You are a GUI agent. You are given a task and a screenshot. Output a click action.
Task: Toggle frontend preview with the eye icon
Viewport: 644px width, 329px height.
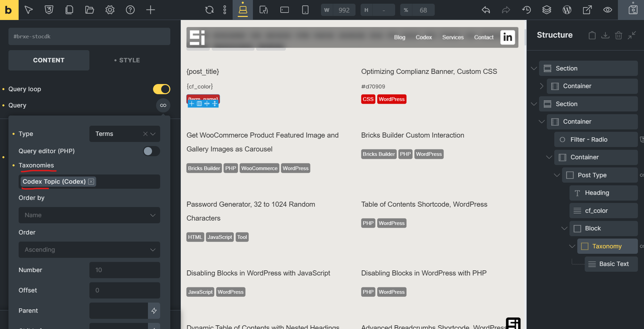[607, 10]
